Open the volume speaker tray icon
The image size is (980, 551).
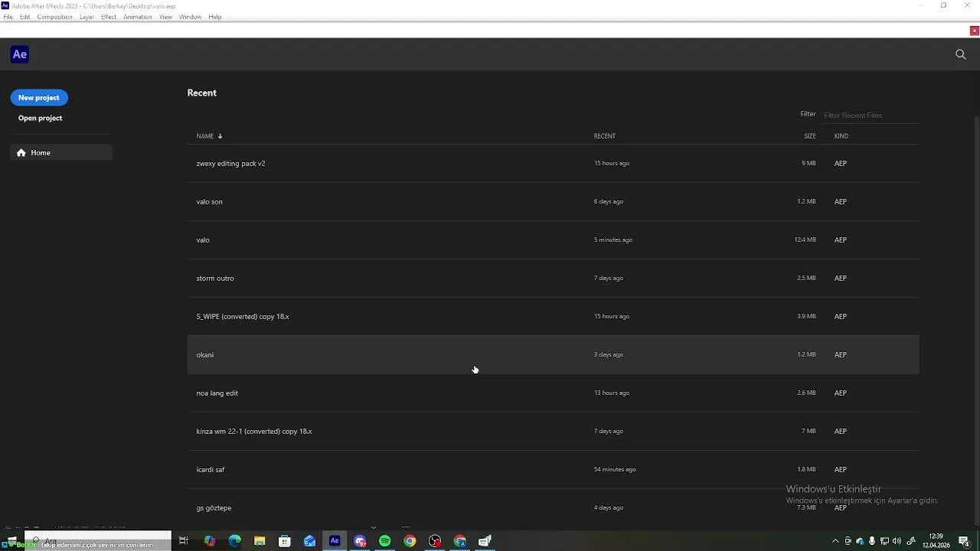coord(897,541)
